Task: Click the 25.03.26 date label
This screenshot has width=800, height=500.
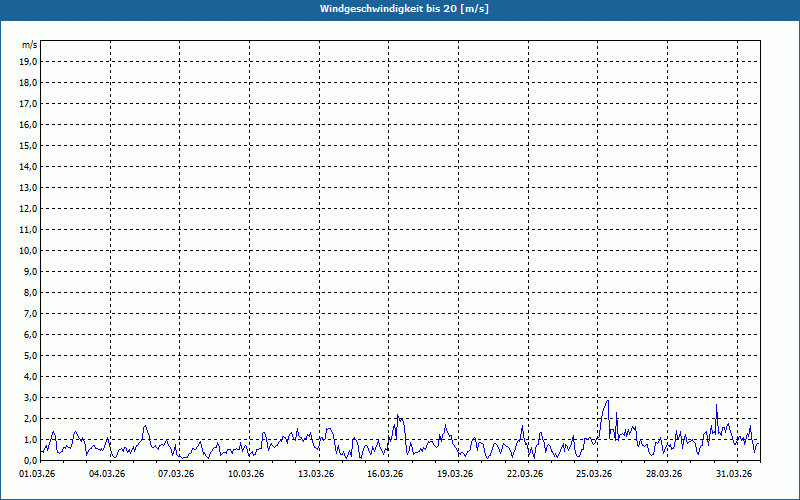Action: click(594, 474)
